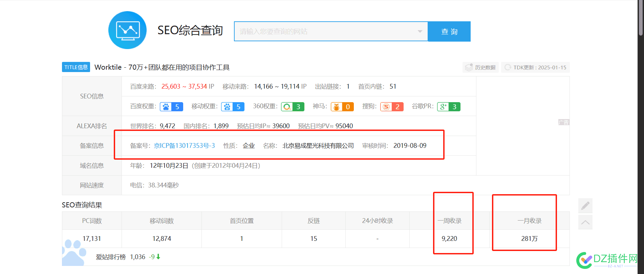The height and width of the screenshot is (274, 644).
Task: Click the 查询 search button
Action: click(x=449, y=31)
